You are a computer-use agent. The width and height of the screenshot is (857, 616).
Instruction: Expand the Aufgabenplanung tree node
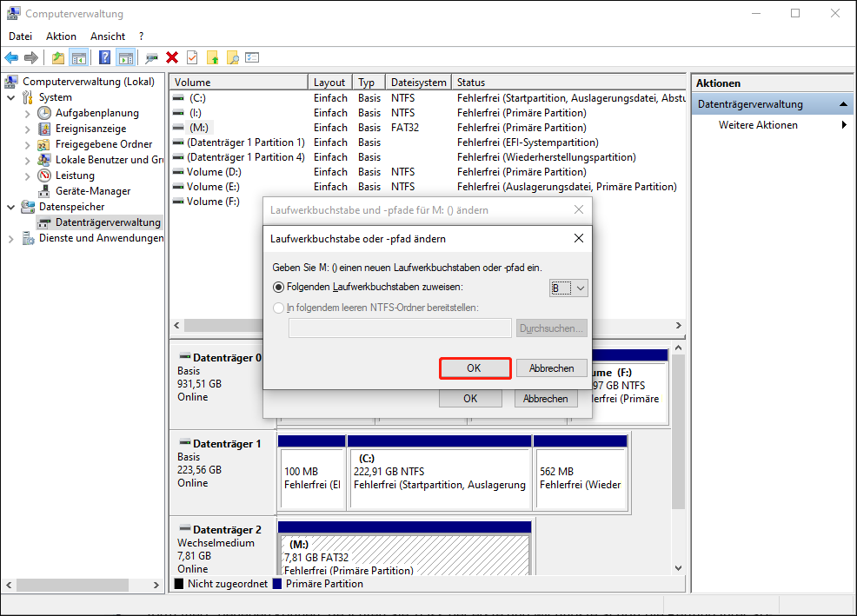(28, 113)
